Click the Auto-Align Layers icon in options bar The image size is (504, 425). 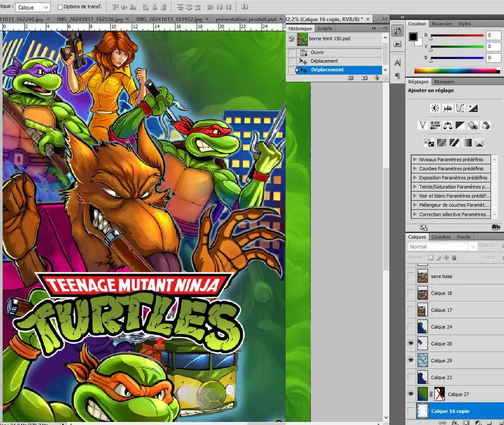click(245, 7)
